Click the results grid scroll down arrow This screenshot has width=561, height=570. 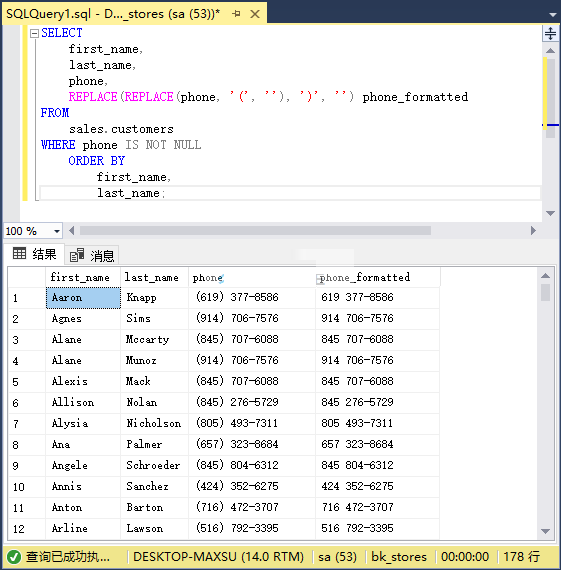pyautogui.click(x=545, y=531)
